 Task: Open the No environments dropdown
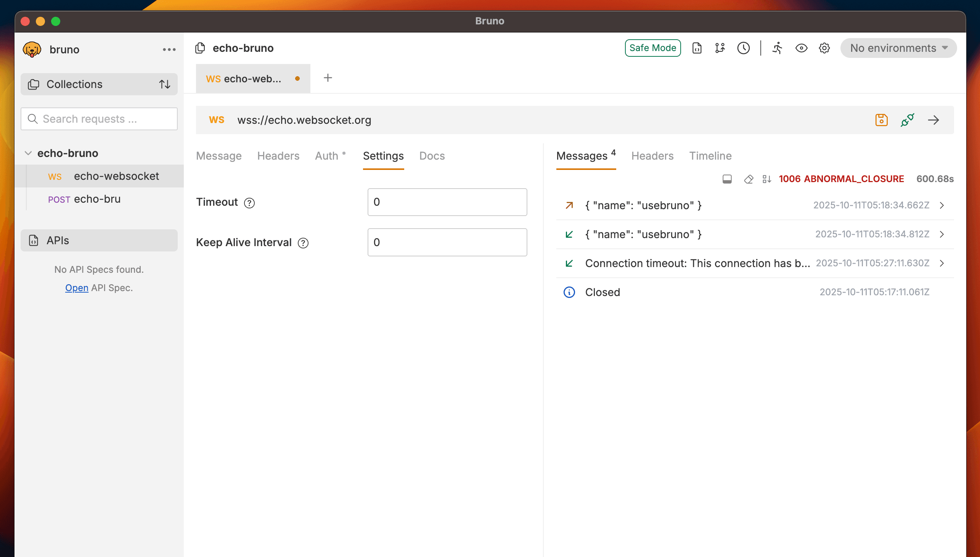point(898,48)
